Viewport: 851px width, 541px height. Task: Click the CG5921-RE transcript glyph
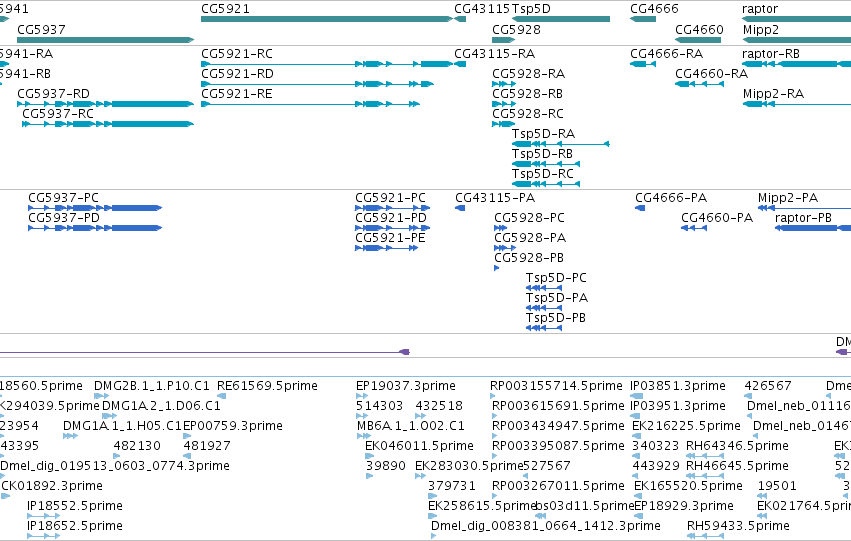point(310,104)
